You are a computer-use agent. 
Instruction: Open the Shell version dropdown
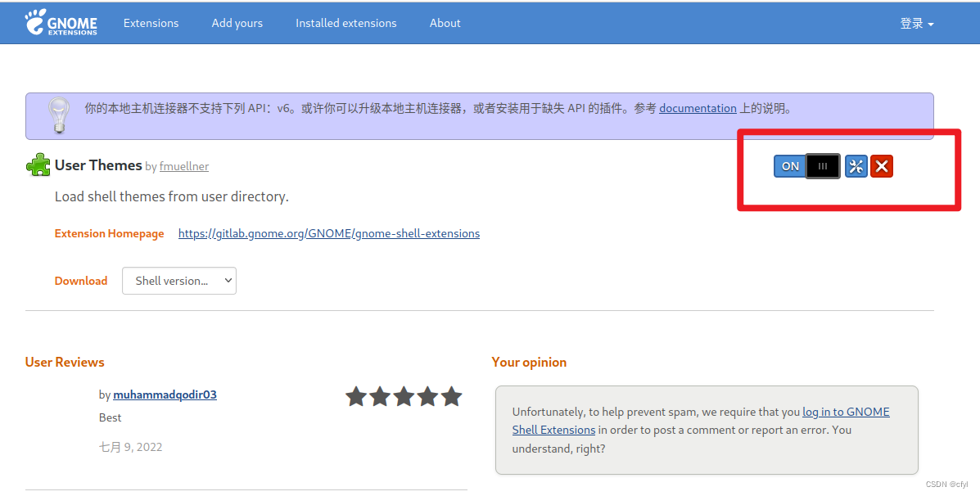[x=179, y=281]
